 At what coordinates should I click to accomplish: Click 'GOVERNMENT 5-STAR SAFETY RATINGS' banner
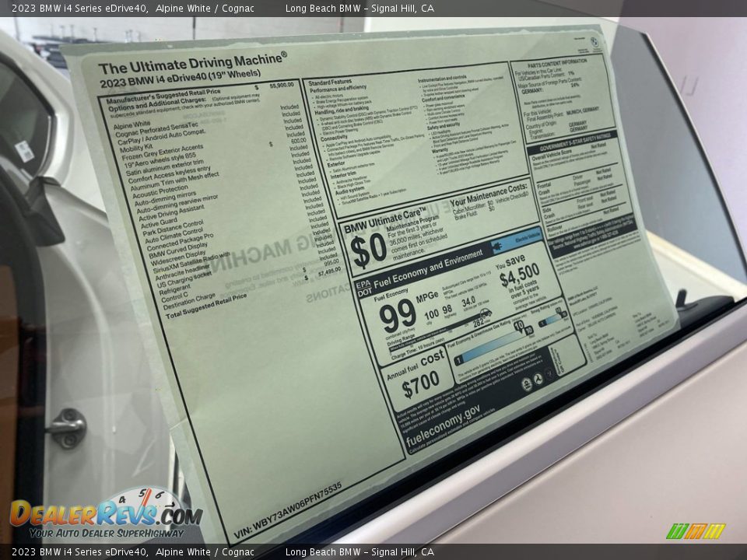[572, 142]
